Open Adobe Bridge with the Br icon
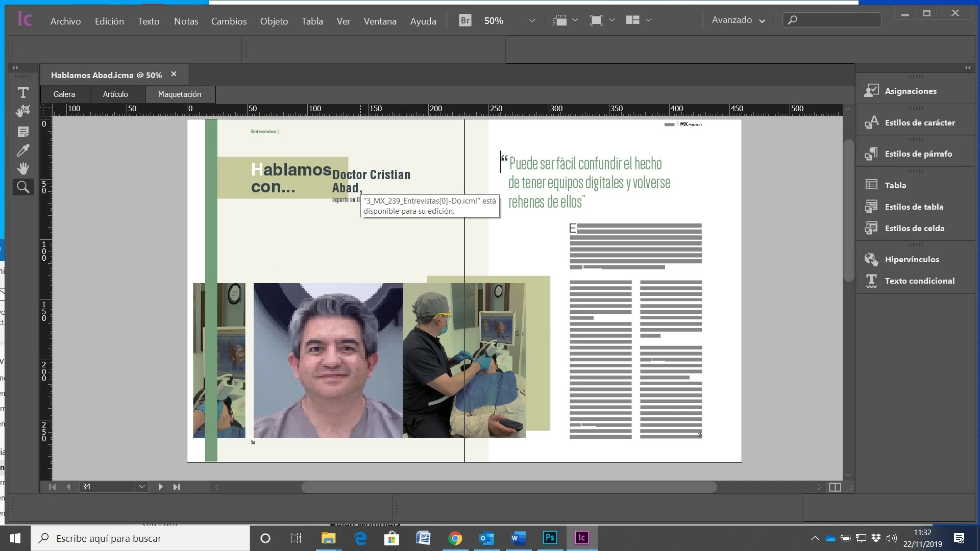Image resolution: width=980 pixels, height=551 pixels. point(465,20)
